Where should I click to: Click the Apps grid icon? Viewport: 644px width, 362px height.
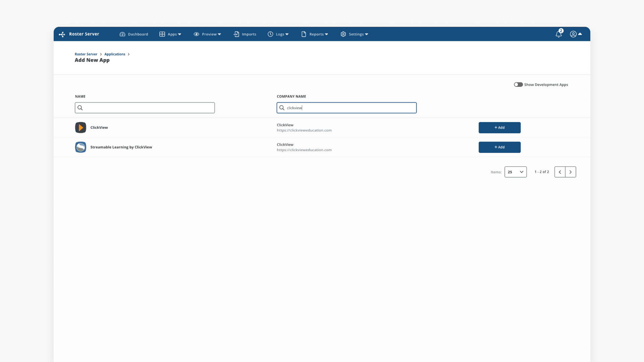[162, 34]
